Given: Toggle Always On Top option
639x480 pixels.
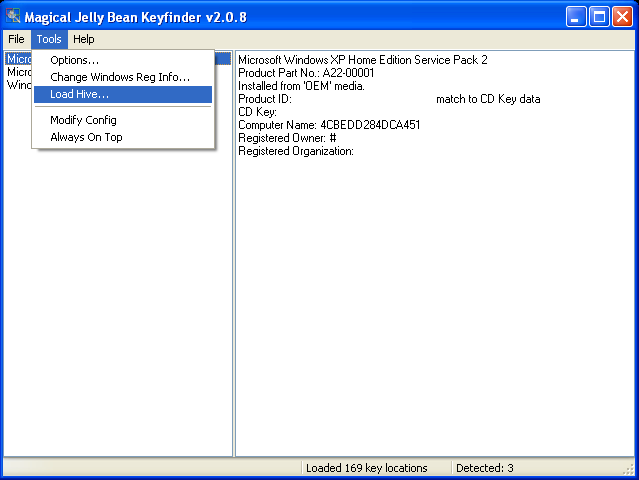Looking at the screenshot, I should (86, 137).
